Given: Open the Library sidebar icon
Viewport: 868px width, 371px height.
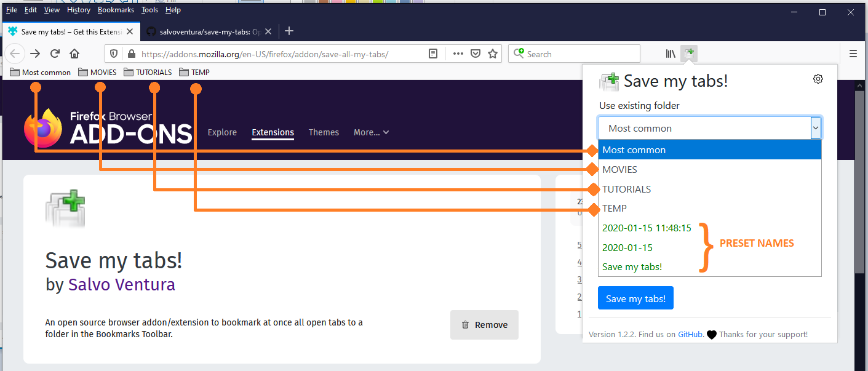Looking at the screenshot, I should [x=671, y=54].
